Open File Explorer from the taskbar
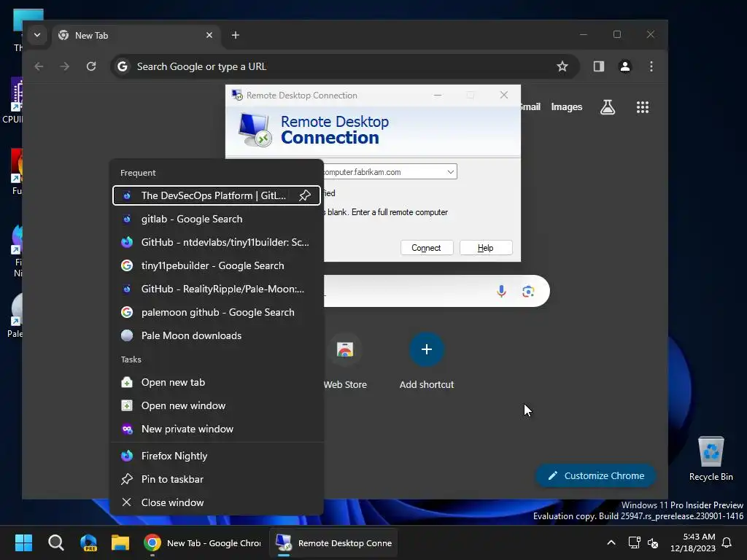 click(x=120, y=542)
